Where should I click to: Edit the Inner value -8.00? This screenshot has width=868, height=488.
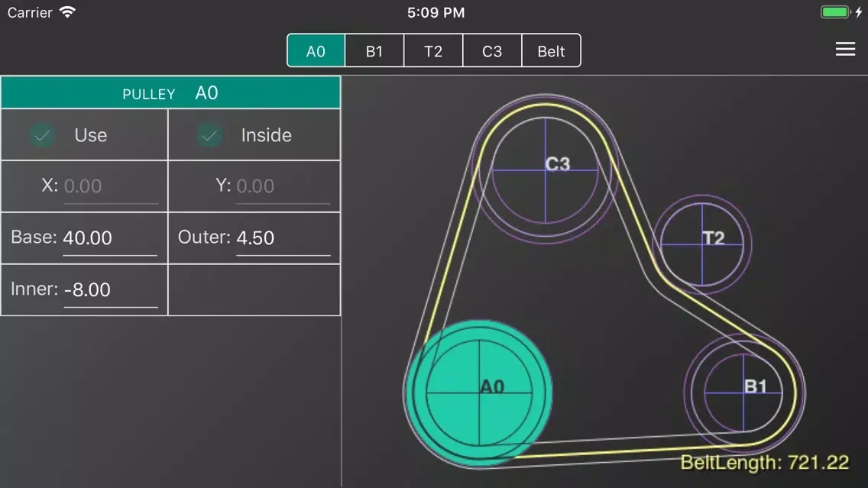click(111, 290)
